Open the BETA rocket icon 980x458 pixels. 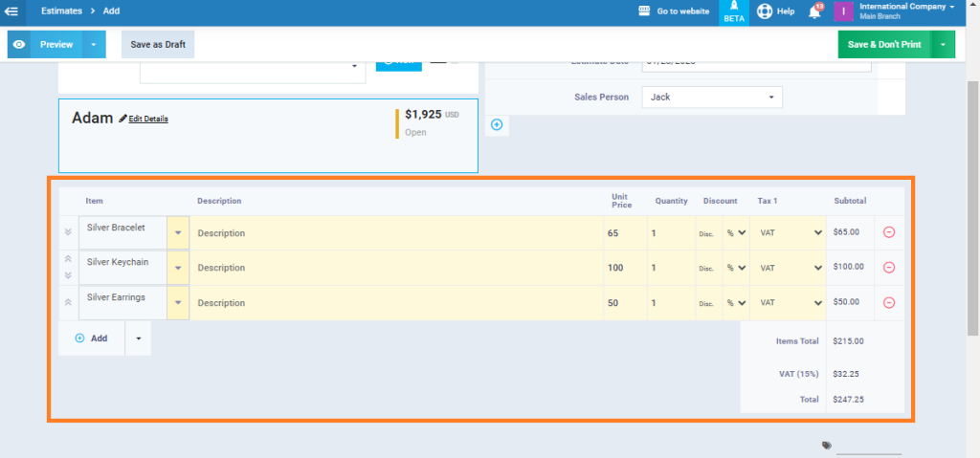point(734,11)
